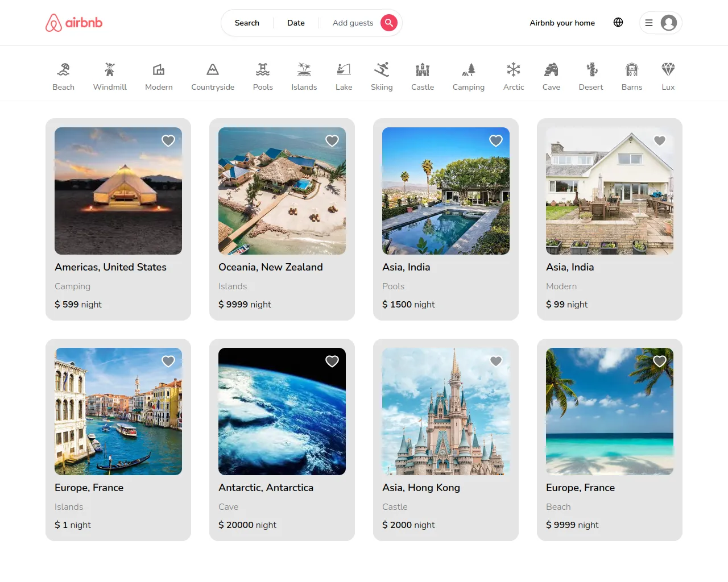728x582 pixels.
Task: Select the Lux diamond category icon
Action: pos(668,69)
